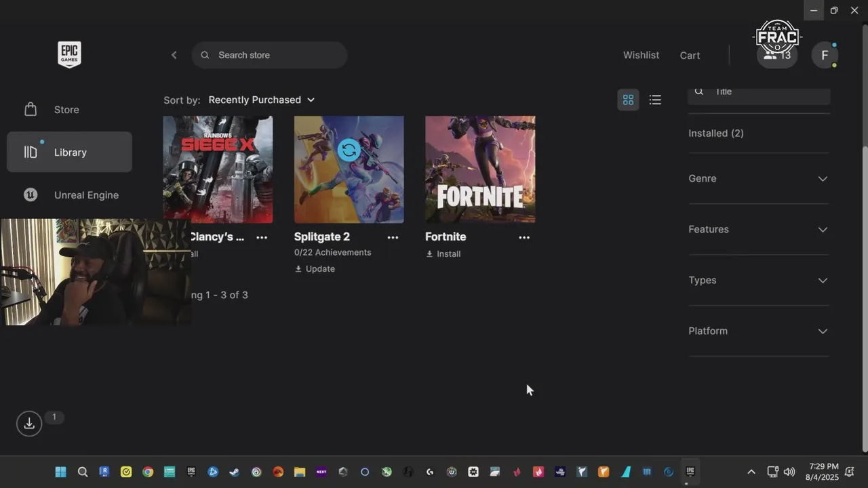Open the Wishlist link
Viewport: 868px width, 488px height.
(x=641, y=55)
